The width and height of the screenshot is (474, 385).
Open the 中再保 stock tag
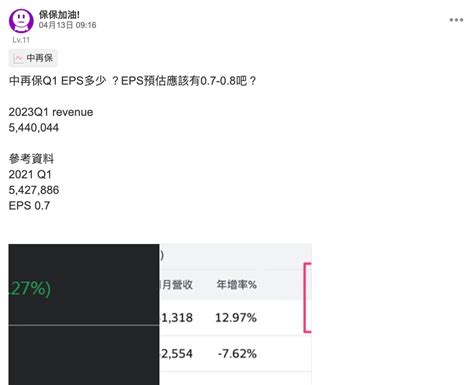point(33,58)
